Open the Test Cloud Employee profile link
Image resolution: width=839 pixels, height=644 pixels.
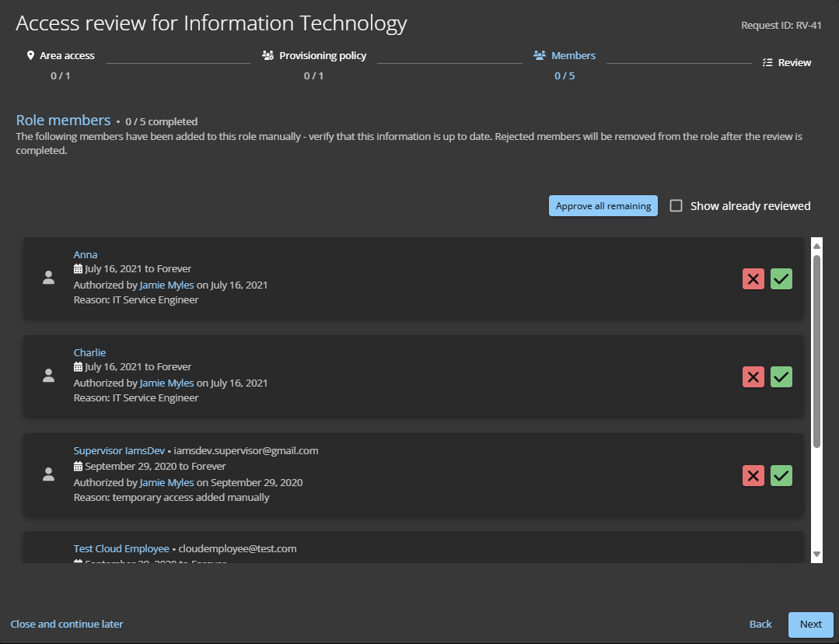(121, 548)
